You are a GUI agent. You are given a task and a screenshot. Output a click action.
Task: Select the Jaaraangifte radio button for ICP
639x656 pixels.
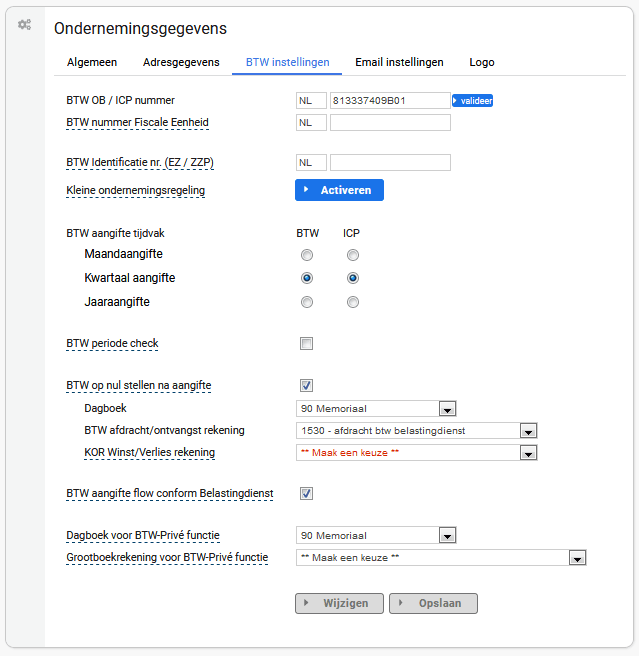[x=353, y=302]
